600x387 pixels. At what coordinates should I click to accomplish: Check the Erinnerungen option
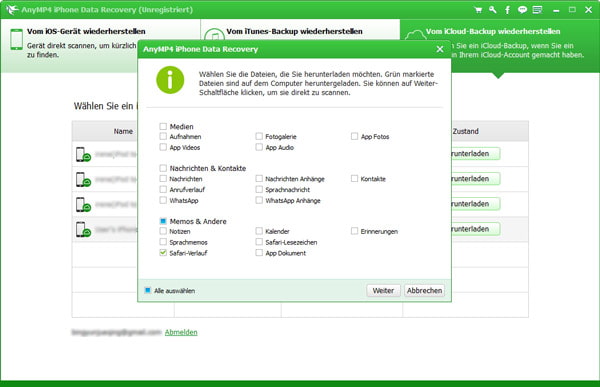pos(354,231)
